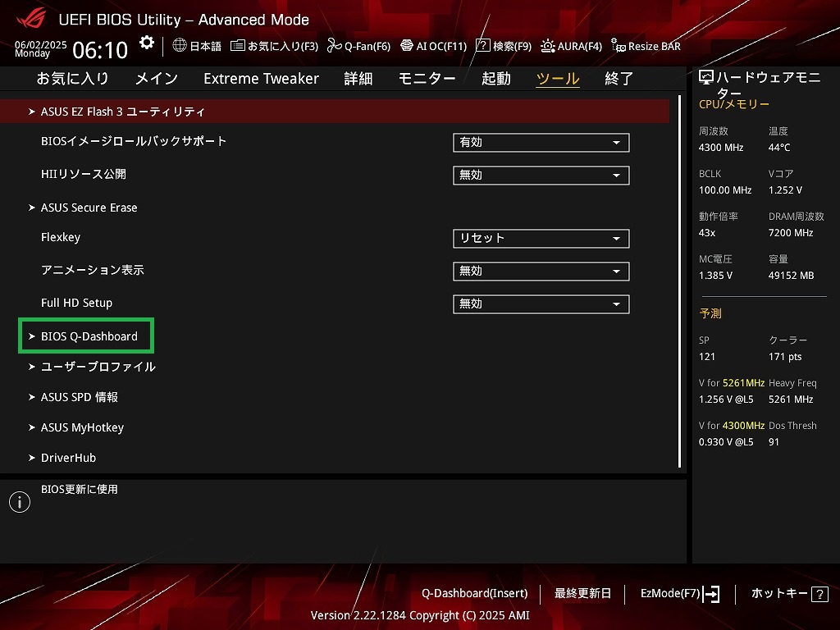Screen dimensions: 840x630
Task: Click 最終更新日 in footer
Action: tap(582, 594)
